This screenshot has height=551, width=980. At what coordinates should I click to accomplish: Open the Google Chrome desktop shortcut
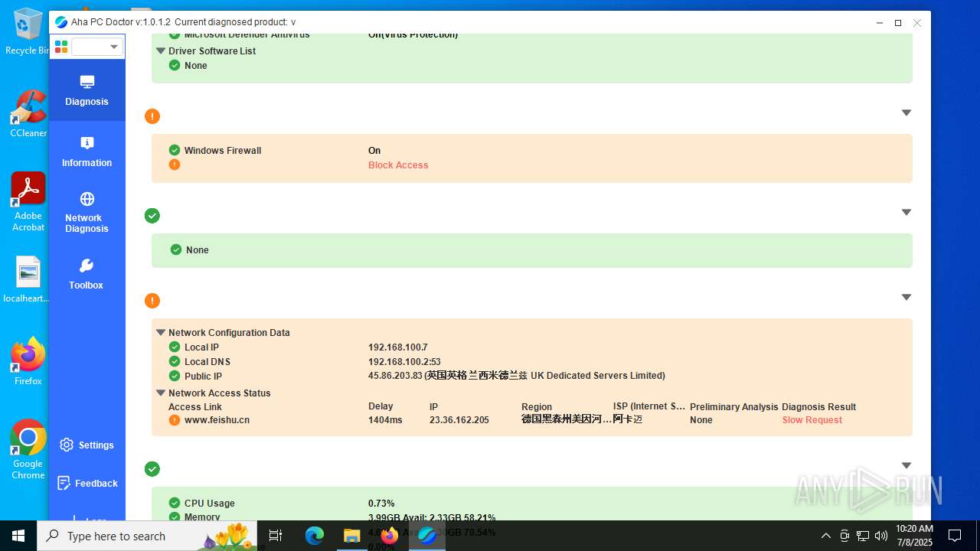28,450
